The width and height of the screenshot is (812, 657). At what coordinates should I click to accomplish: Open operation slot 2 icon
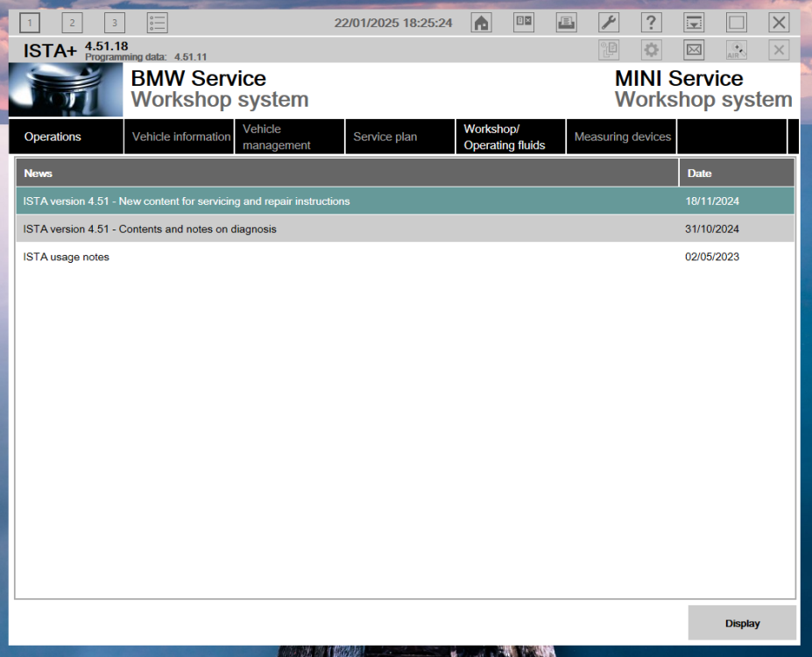72,23
